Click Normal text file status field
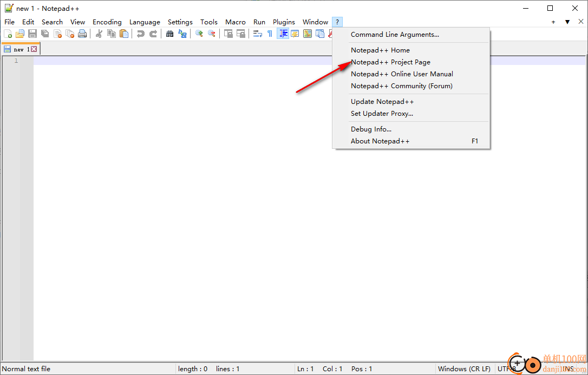588x375 pixels. tap(88, 369)
